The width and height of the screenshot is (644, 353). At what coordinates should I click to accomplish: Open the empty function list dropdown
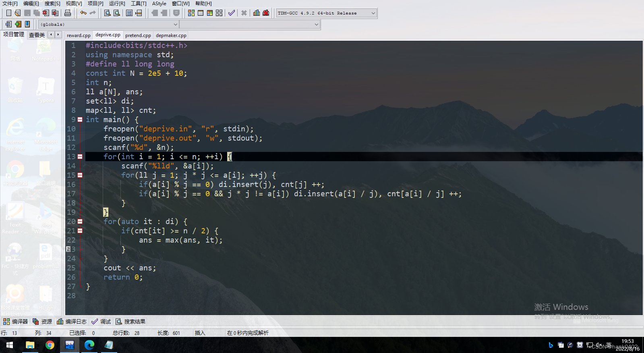pos(250,24)
